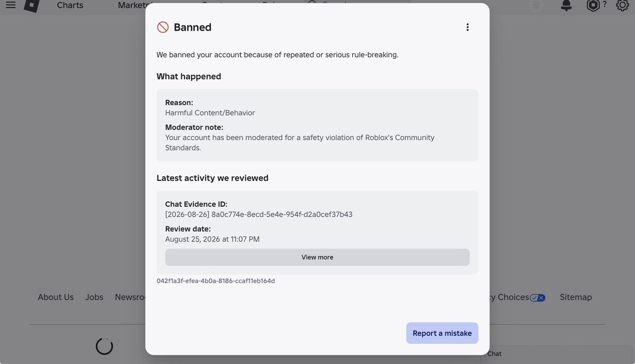Screen dimensions: 635x364
Task: Open the hamburger navigation menu
Action: coord(11,5)
